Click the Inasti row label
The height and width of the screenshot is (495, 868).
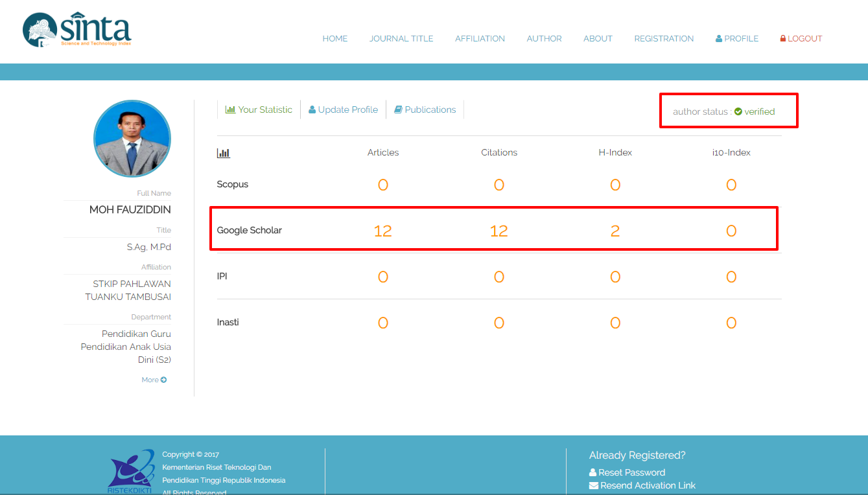coord(228,322)
